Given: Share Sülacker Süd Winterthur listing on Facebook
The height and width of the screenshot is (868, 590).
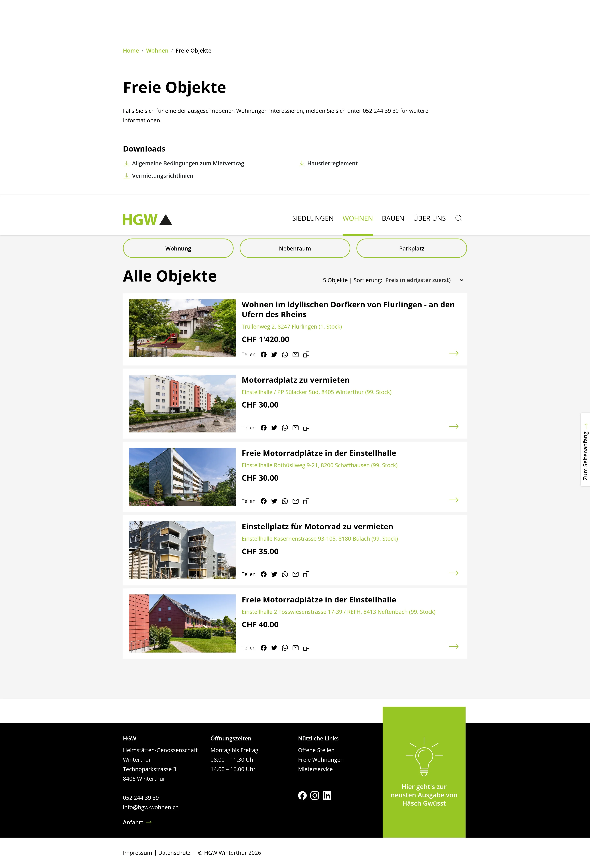Looking at the screenshot, I should tap(264, 428).
